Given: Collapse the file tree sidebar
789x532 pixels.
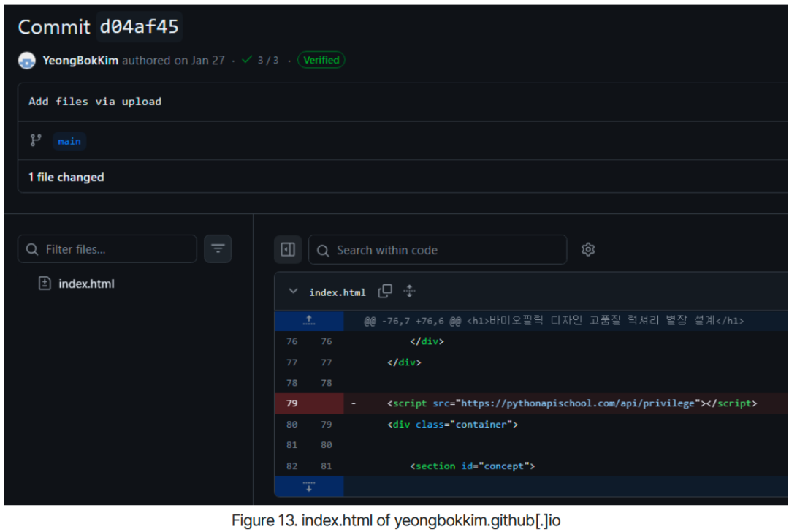Looking at the screenshot, I should (288, 250).
